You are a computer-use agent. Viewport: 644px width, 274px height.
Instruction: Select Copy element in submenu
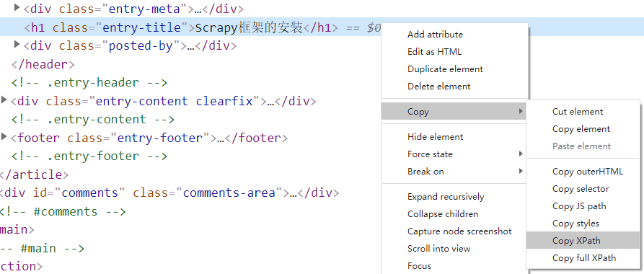tap(581, 129)
